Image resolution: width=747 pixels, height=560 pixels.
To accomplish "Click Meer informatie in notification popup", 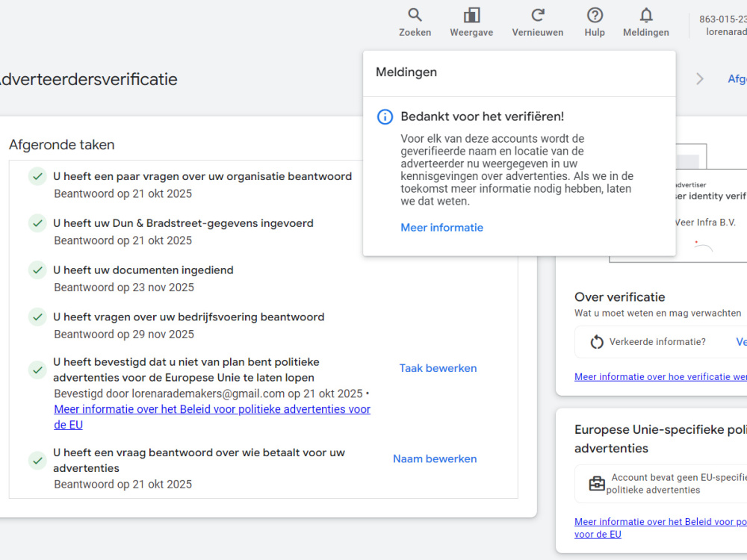I will 441,228.
